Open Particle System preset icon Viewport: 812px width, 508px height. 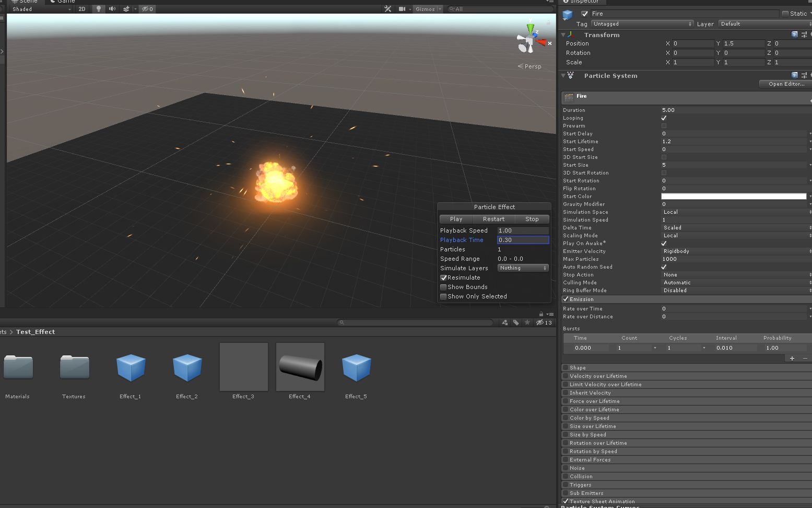[804, 75]
